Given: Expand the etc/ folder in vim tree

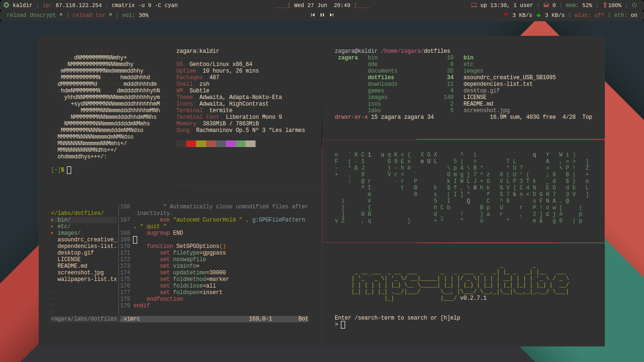Looking at the screenshot, I should coord(64,226).
